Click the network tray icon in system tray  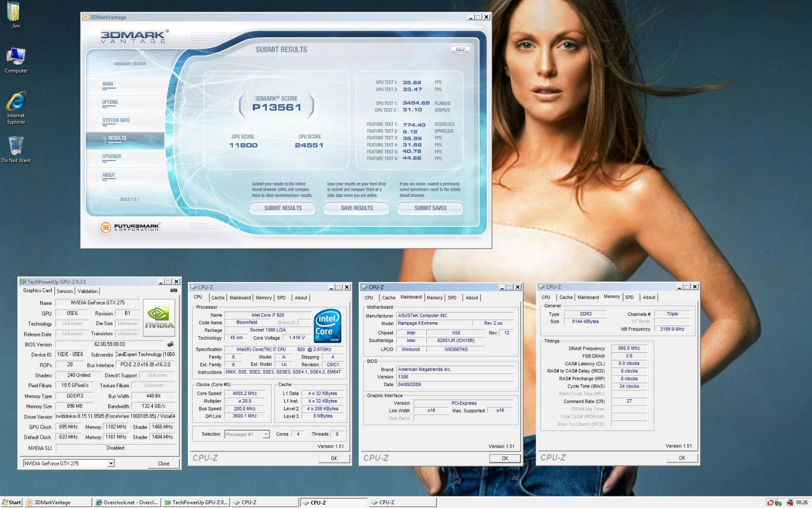point(789,503)
